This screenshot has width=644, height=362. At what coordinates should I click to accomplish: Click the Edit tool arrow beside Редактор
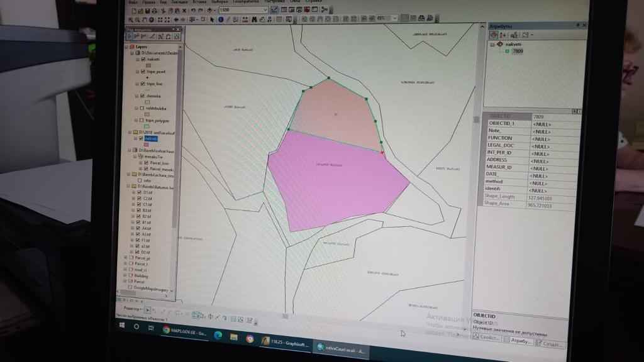pyautogui.click(x=148, y=309)
